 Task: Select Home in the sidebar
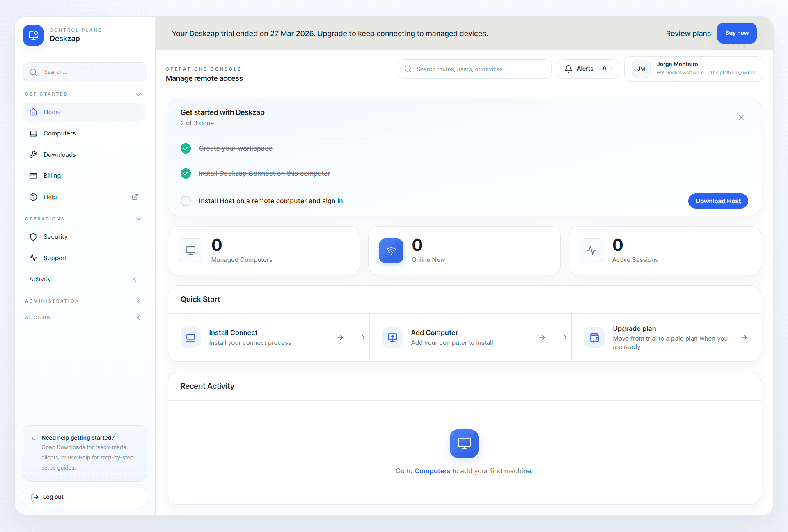point(52,112)
